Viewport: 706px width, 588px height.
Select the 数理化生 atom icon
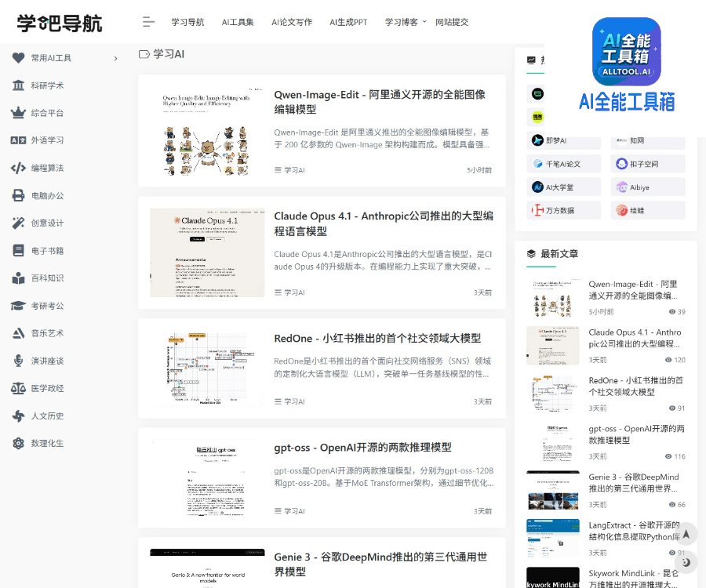click(x=19, y=443)
